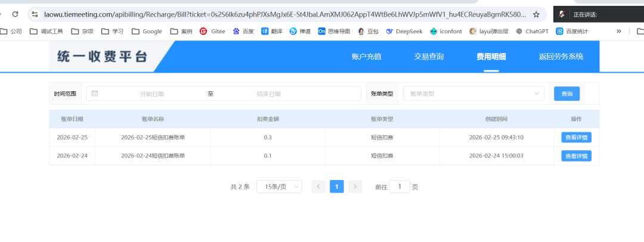Open the 15条/页 page size selector
This screenshot has height=242, width=644.
tap(279, 187)
